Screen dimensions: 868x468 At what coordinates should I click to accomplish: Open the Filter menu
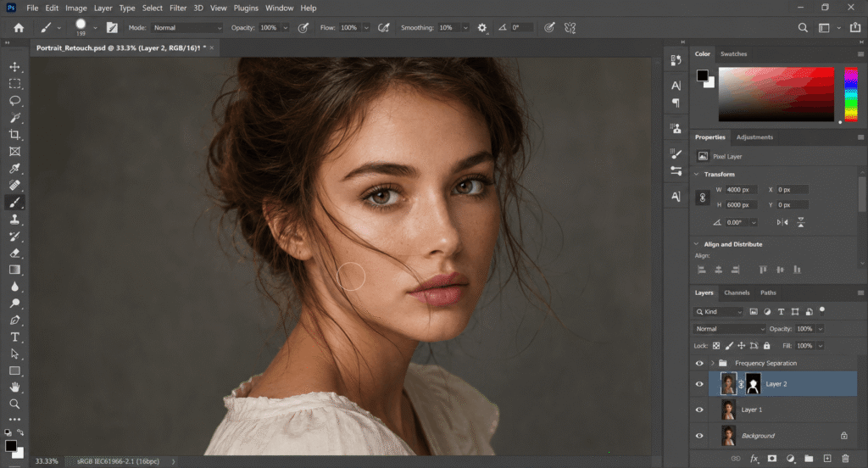coord(178,8)
